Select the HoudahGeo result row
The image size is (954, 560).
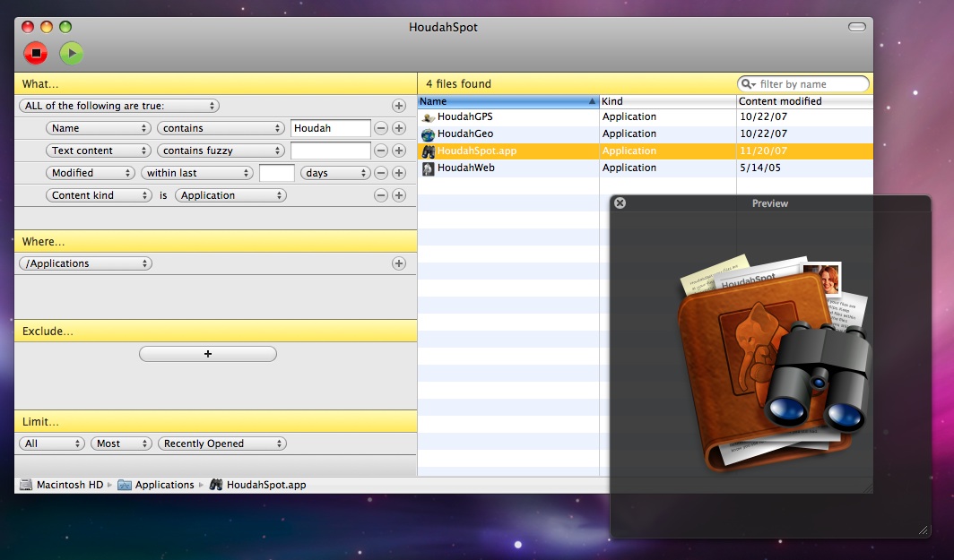[x=646, y=134]
